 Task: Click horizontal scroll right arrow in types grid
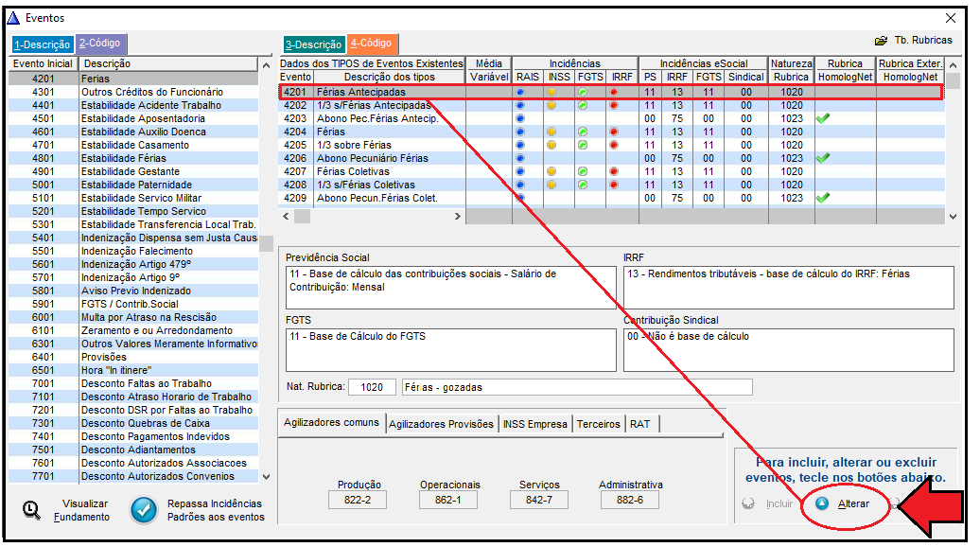click(458, 217)
